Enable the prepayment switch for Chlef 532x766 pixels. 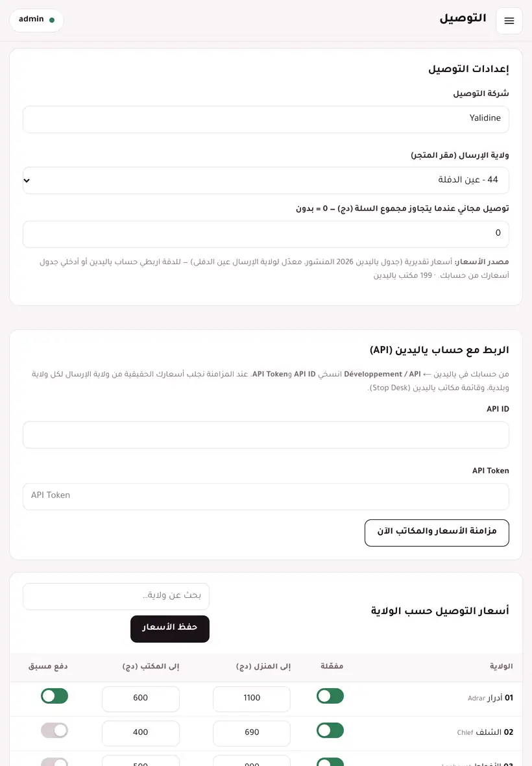click(x=54, y=730)
